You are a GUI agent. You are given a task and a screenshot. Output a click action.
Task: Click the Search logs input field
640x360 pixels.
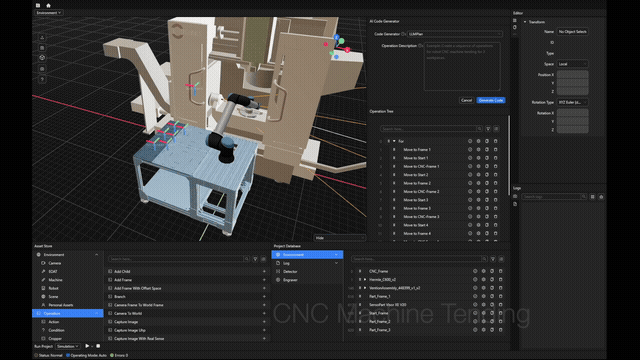click(554, 197)
